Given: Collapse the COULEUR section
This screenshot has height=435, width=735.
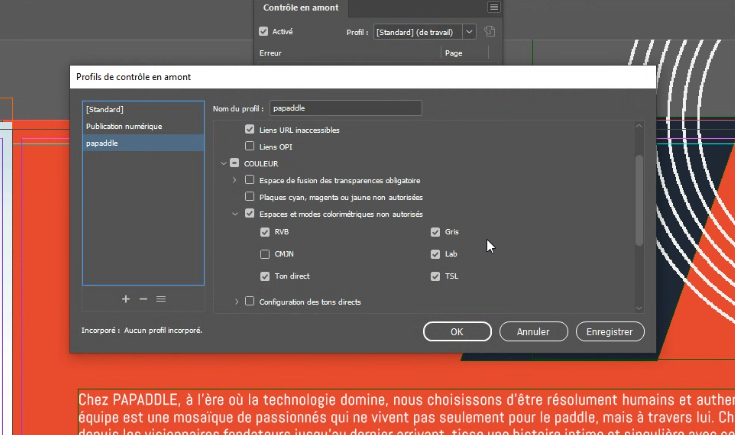Looking at the screenshot, I should click(x=221, y=162).
